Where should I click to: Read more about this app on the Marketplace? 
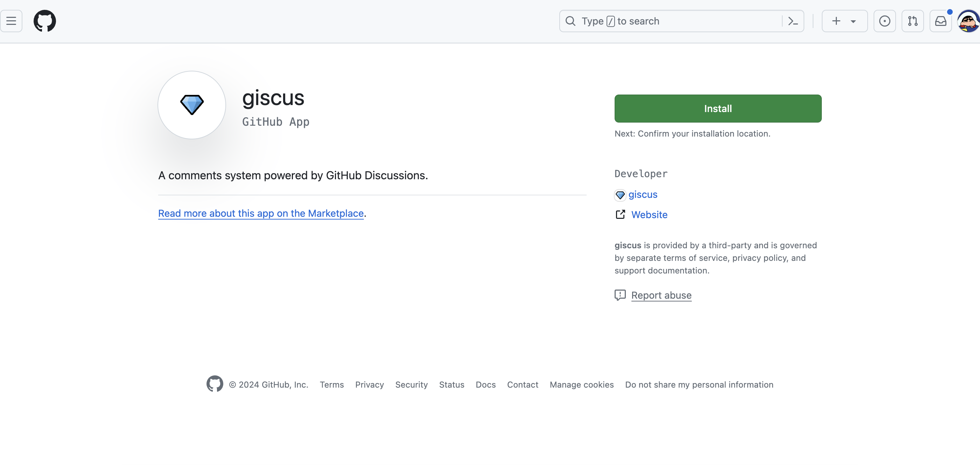261,214
